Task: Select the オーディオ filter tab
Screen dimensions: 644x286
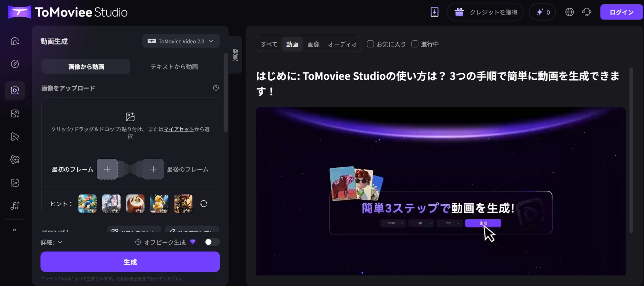Action: (342, 44)
